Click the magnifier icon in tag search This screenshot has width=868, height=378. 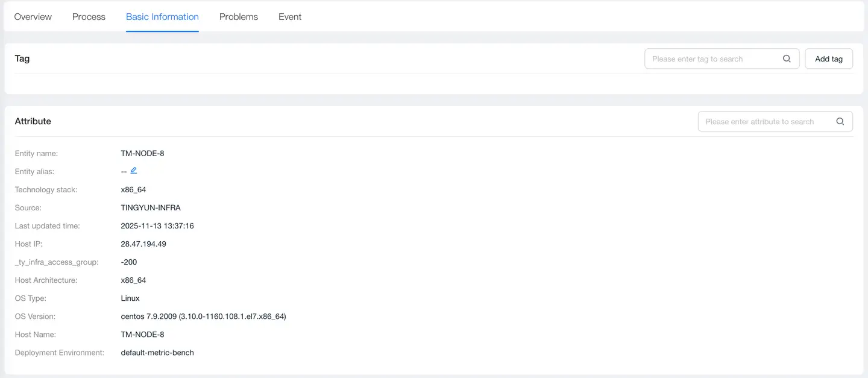click(x=787, y=59)
